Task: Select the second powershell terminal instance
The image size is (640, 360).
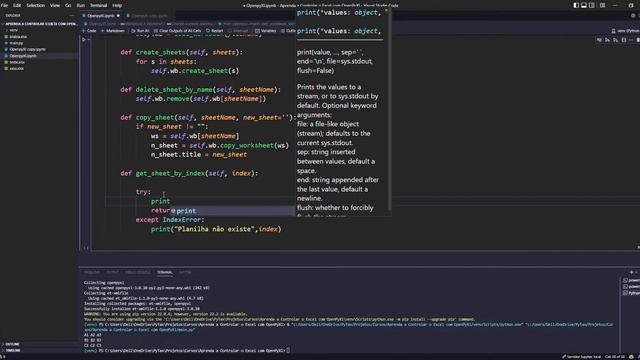Action: click(631, 287)
